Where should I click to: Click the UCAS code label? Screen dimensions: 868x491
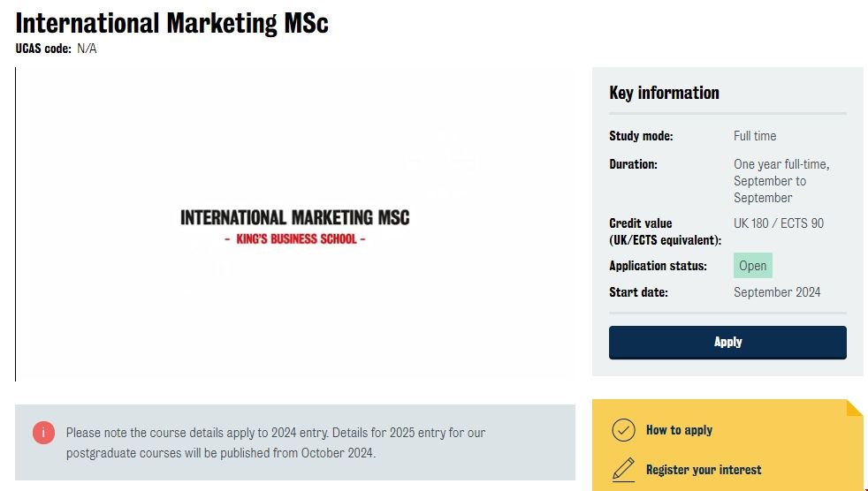point(43,49)
